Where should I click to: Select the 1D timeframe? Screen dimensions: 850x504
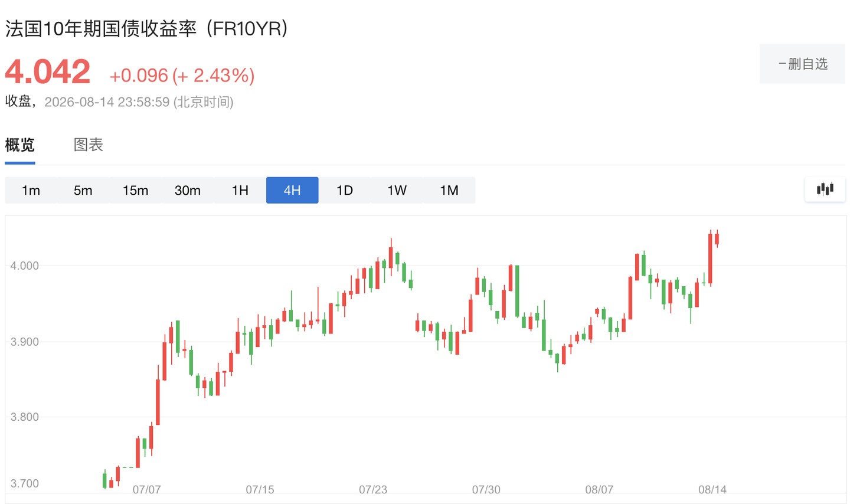pos(345,190)
